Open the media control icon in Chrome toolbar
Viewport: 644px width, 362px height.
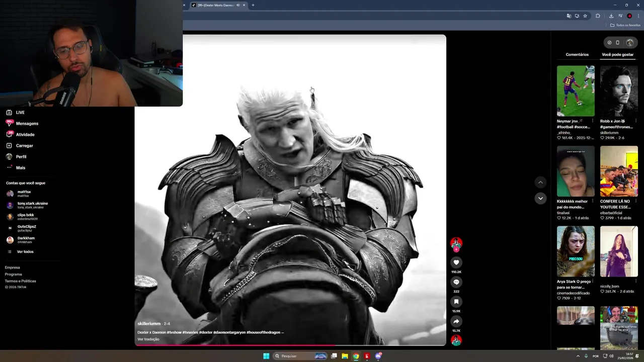coord(620,16)
